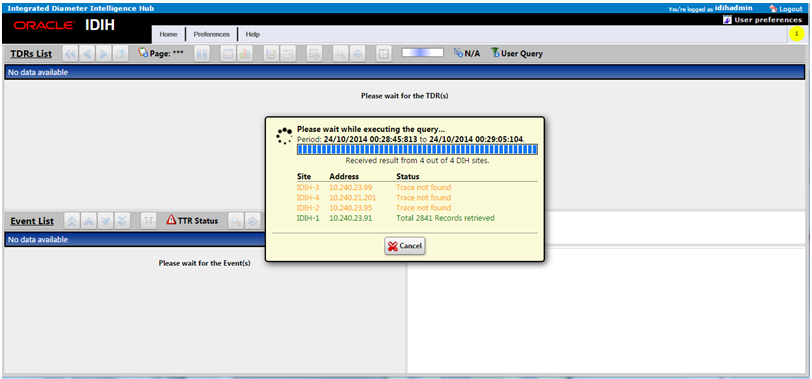Go to previous page in TDRs List
The height and width of the screenshot is (379, 812).
(87, 54)
